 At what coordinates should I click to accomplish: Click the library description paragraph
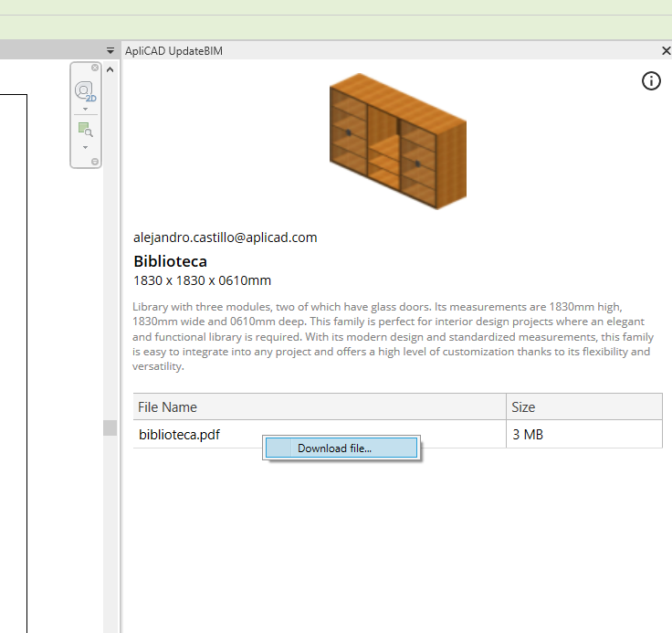pos(393,337)
